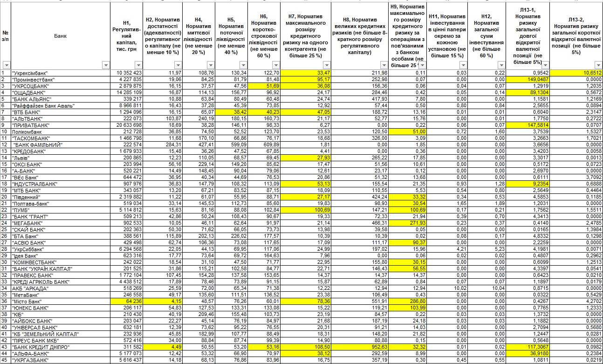Open filter dropdown for Л13-1 column
This screenshot has width=603, height=364.
click(546, 65)
